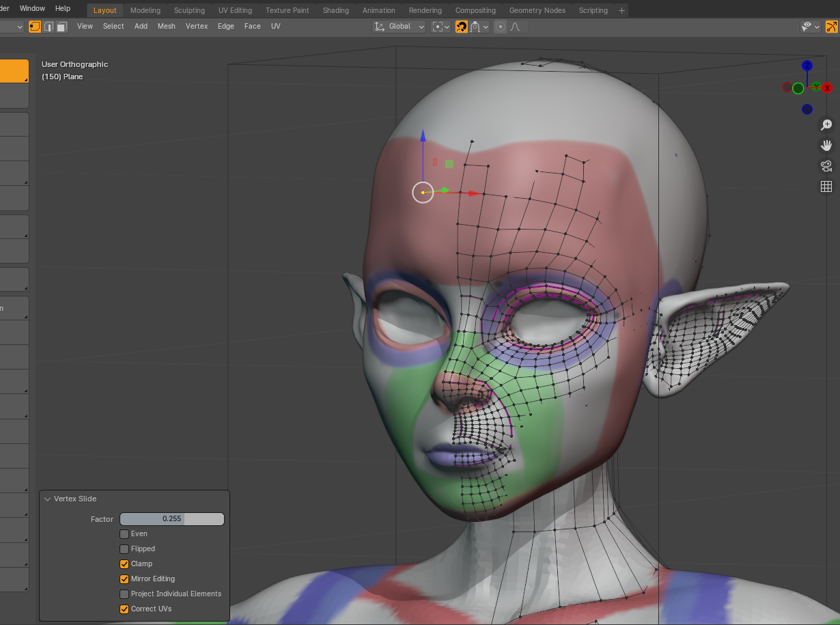Collapse the Vertex Slide panel

(48, 499)
